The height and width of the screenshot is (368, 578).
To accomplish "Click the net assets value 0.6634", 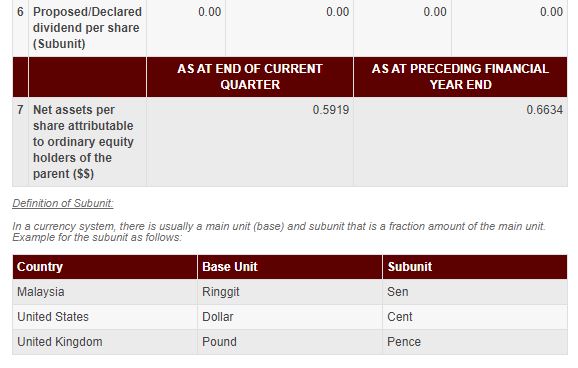I will click(x=544, y=110).
